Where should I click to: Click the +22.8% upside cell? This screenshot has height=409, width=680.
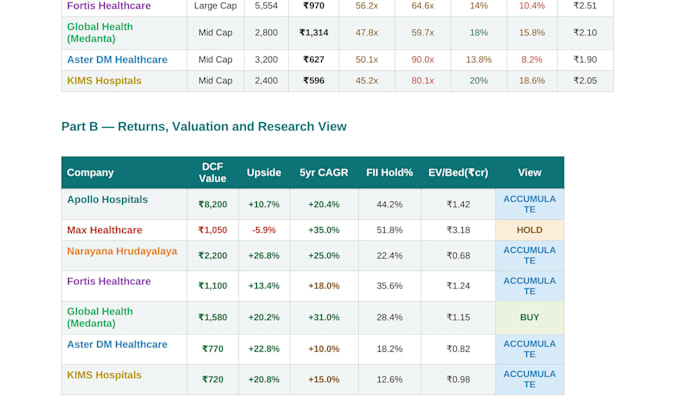(264, 349)
